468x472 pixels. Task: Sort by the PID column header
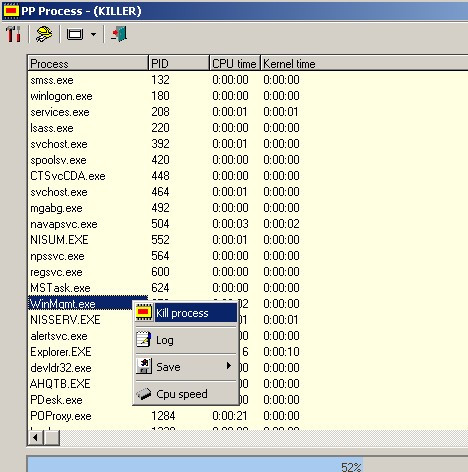point(179,63)
